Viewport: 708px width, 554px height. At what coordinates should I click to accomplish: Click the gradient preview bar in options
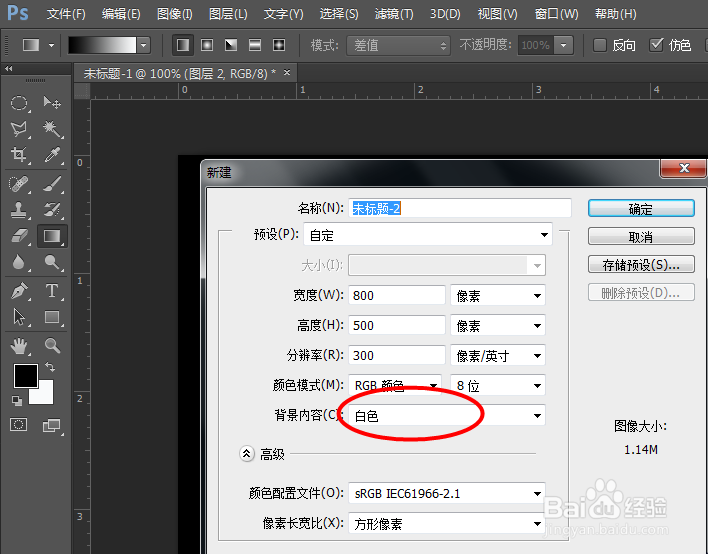click(102, 45)
